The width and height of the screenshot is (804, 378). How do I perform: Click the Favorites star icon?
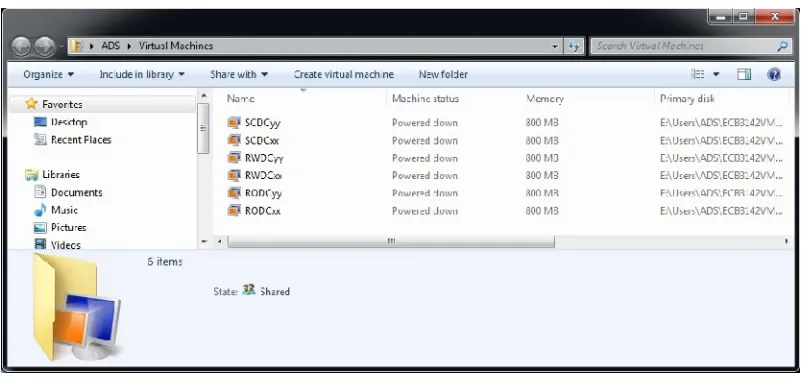(x=31, y=104)
